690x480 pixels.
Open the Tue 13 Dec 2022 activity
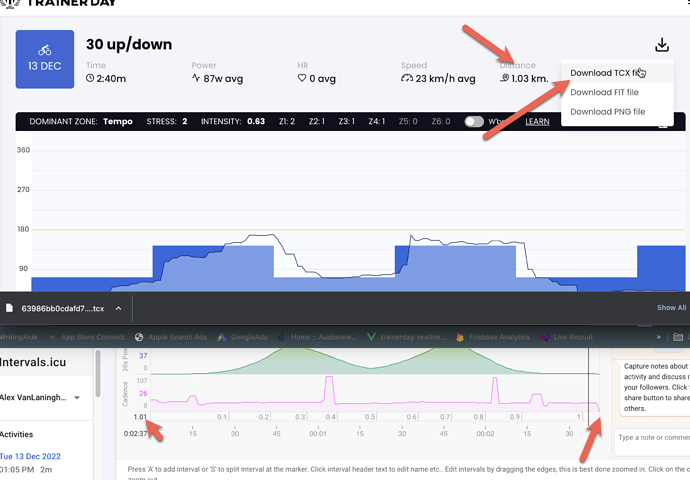pyautogui.click(x=30, y=456)
